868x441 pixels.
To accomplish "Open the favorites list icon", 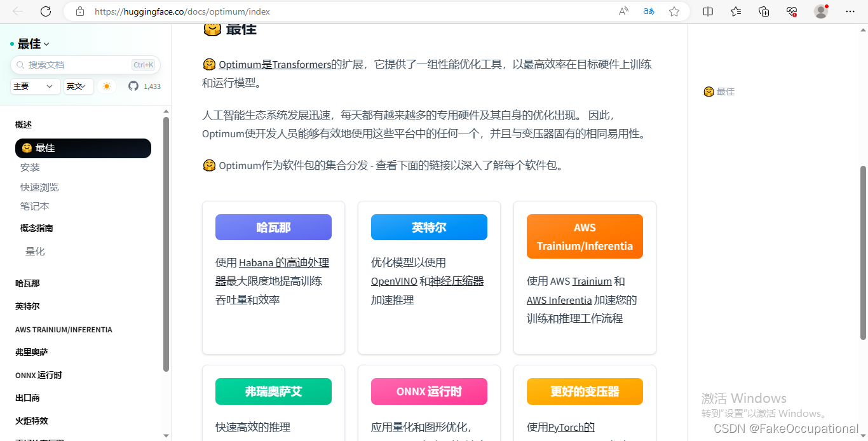I will coord(736,11).
